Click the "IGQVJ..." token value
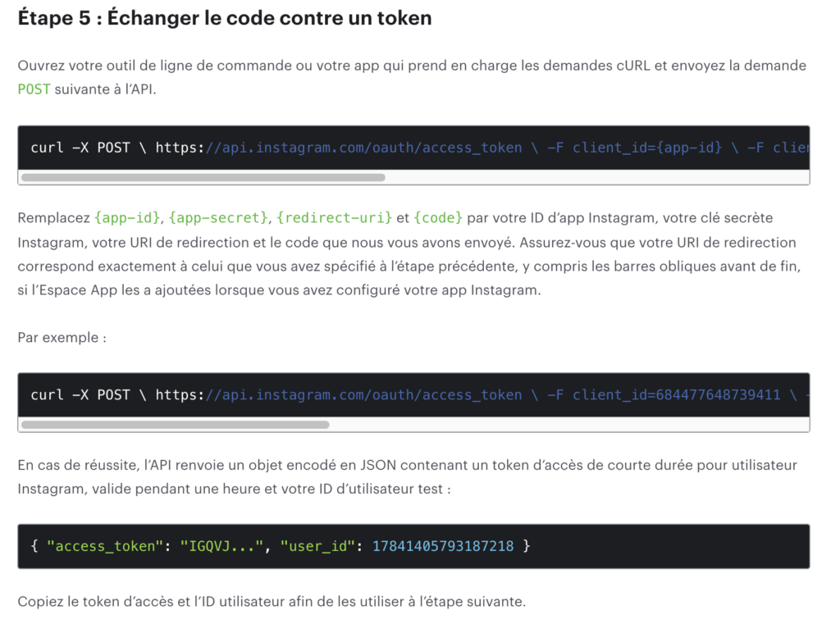Viewport: 840px width, 633px height. (x=221, y=546)
